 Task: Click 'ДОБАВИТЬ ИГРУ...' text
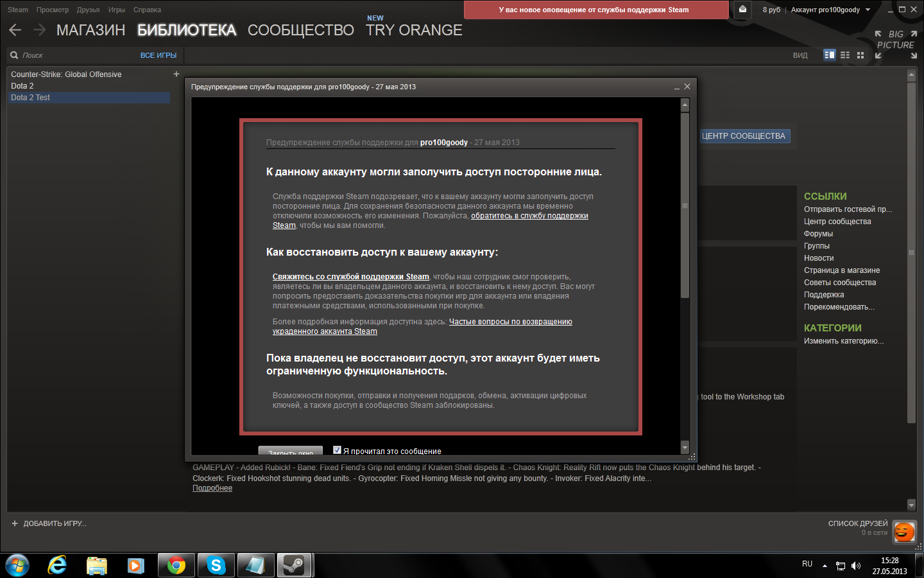coord(55,523)
